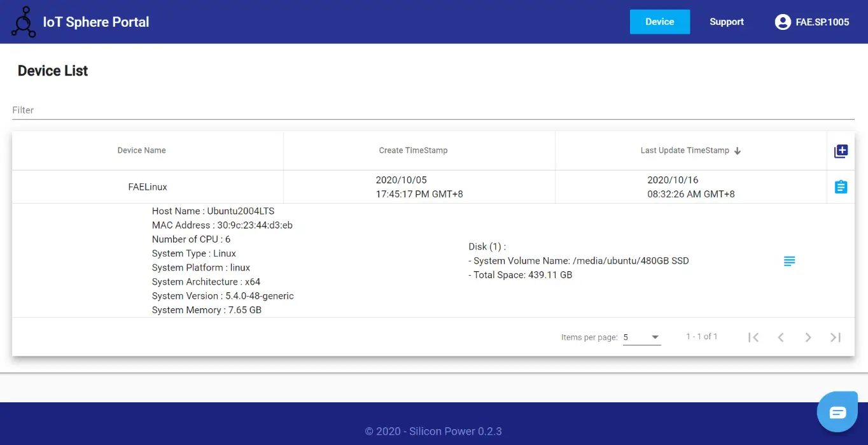Open the Support menu item
The image size is (868, 445).
pos(726,22)
